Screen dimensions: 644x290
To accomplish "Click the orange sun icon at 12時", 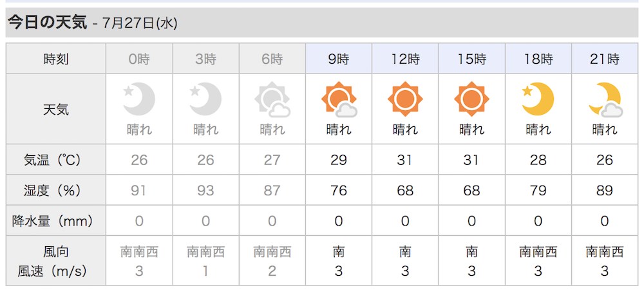I will click(405, 99).
